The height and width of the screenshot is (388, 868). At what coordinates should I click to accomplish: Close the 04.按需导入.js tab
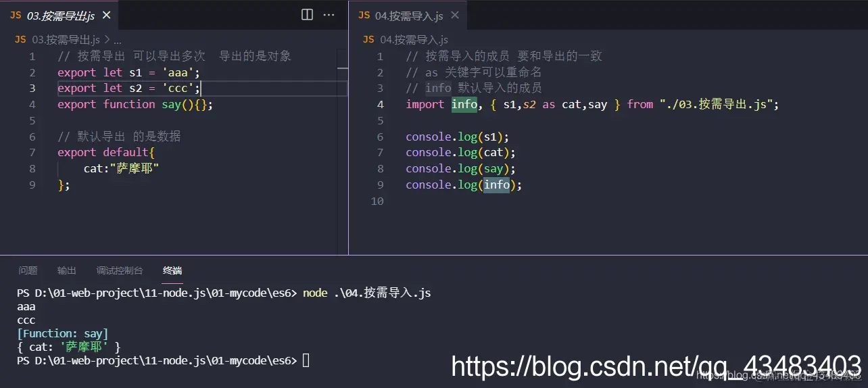click(x=455, y=15)
